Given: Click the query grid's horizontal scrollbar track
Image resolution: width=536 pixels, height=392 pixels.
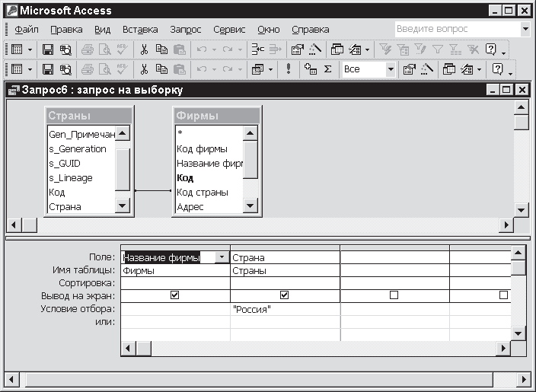Looking at the screenshot, I should pyautogui.click(x=305, y=348).
